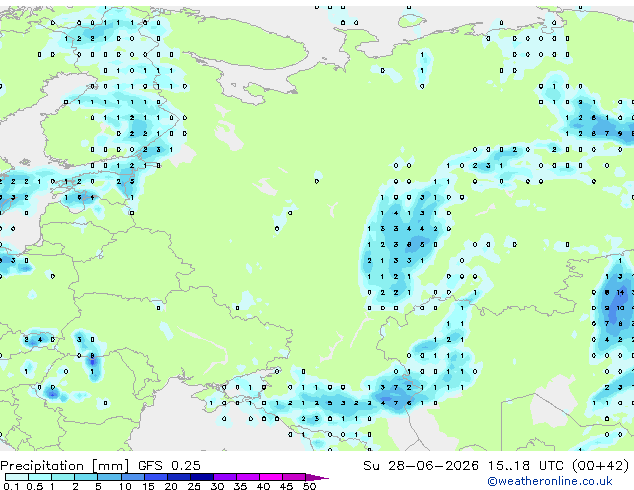Click the '0.1' legend scale label

[12, 486]
